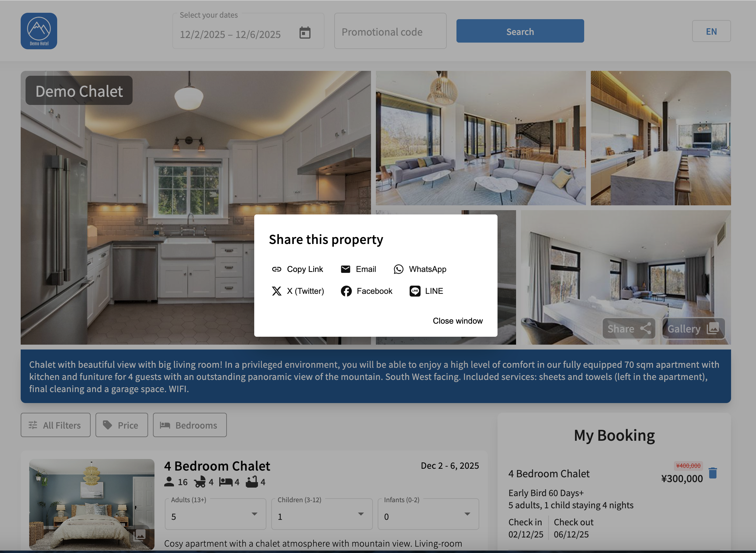Click the stroller icon next to 4
This screenshot has width=756, height=553.
(x=200, y=482)
